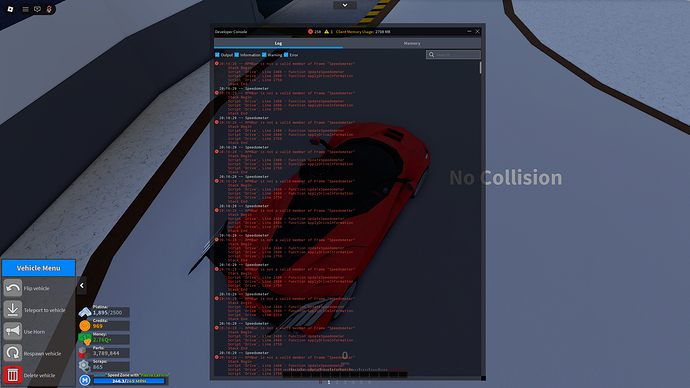Click the Flip vehicle label
Viewport: 690px width, 388px height.
(x=37, y=289)
